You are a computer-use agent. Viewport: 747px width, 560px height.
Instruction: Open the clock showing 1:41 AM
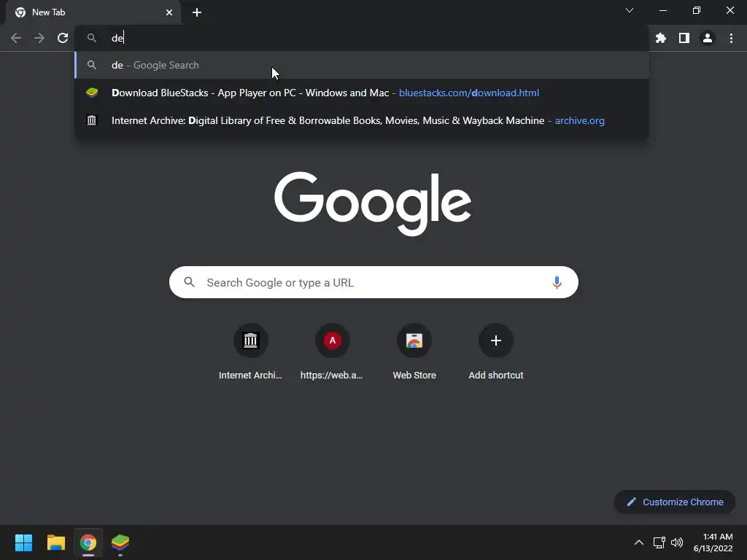click(x=713, y=542)
